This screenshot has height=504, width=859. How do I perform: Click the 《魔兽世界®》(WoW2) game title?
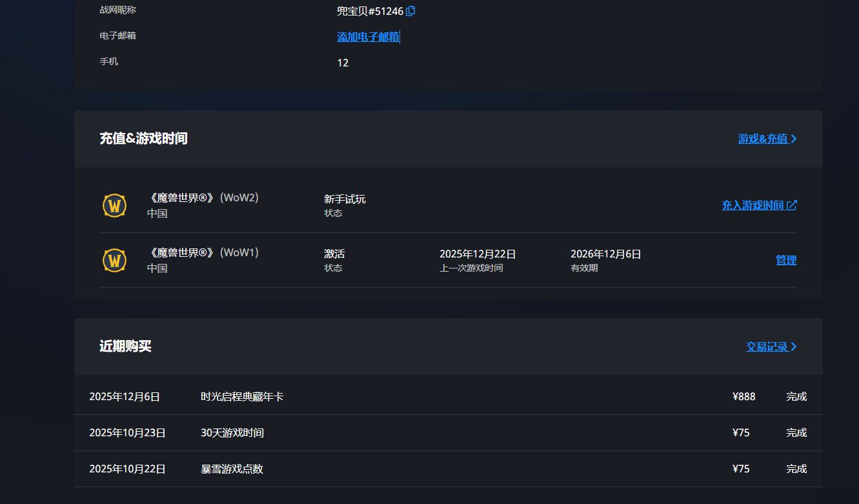point(203,198)
